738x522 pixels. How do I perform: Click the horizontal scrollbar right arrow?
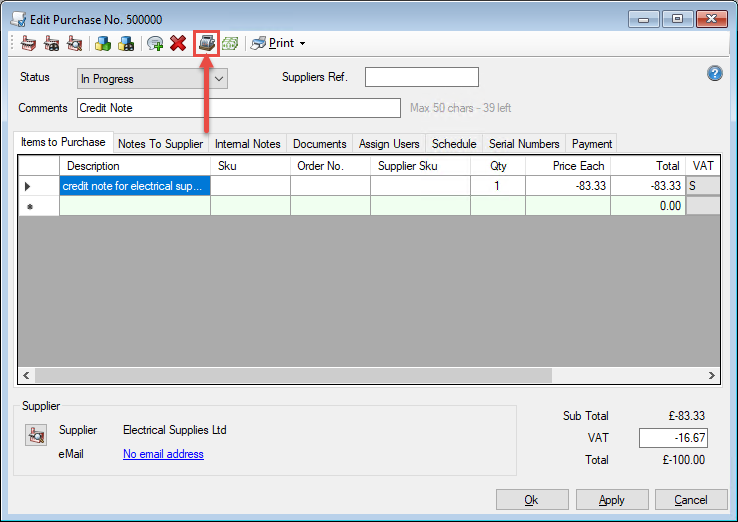(x=711, y=375)
